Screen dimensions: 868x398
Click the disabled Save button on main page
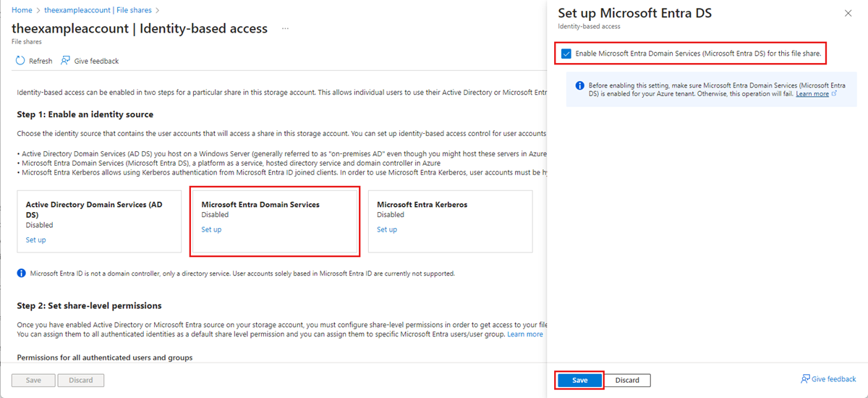click(x=34, y=380)
